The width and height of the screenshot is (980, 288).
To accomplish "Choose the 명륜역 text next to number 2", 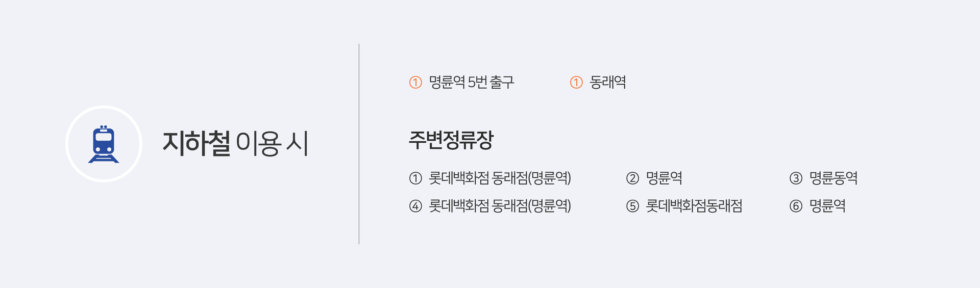I will click(664, 178).
